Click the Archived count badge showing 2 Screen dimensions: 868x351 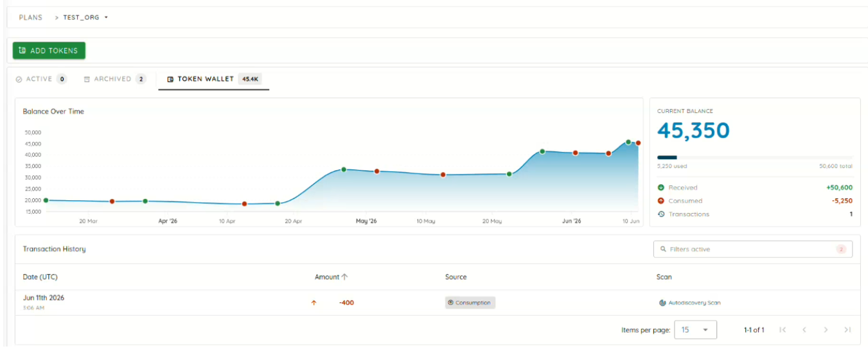pyautogui.click(x=141, y=79)
